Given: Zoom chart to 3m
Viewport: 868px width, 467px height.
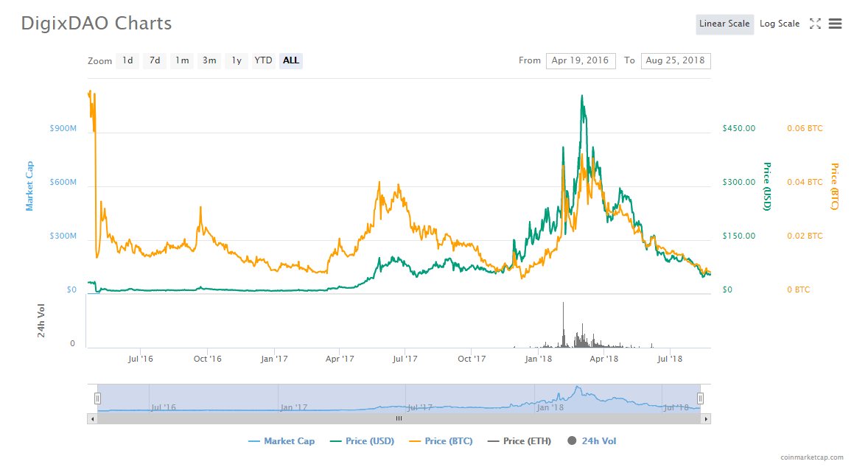Looking at the screenshot, I should click(x=209, y=61).
